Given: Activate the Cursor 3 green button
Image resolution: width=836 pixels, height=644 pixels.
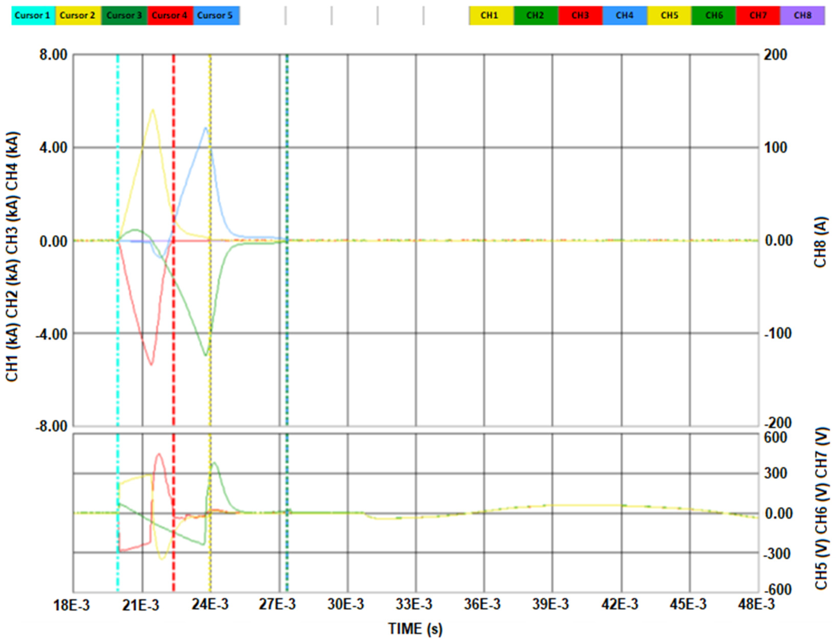Looking at the screenshot, I should pos(124,16).
